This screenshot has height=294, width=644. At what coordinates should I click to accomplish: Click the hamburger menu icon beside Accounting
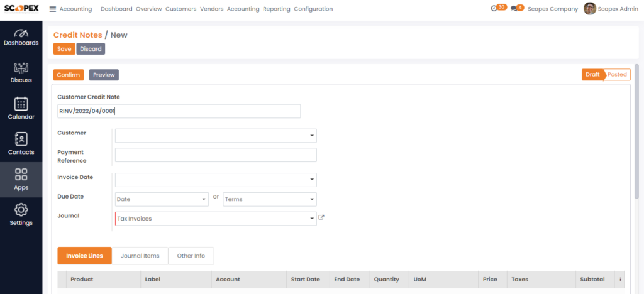(53, 9)
